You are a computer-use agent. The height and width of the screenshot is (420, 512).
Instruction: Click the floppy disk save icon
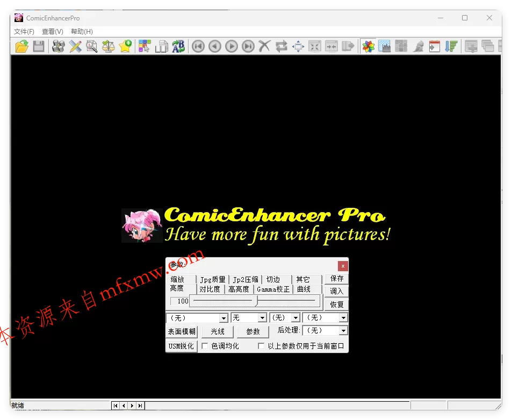click(39, 46)
